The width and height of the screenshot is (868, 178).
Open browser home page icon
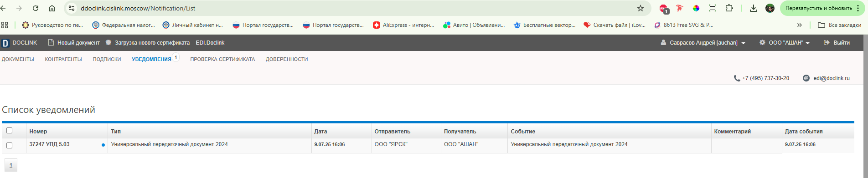click(52, 8)
